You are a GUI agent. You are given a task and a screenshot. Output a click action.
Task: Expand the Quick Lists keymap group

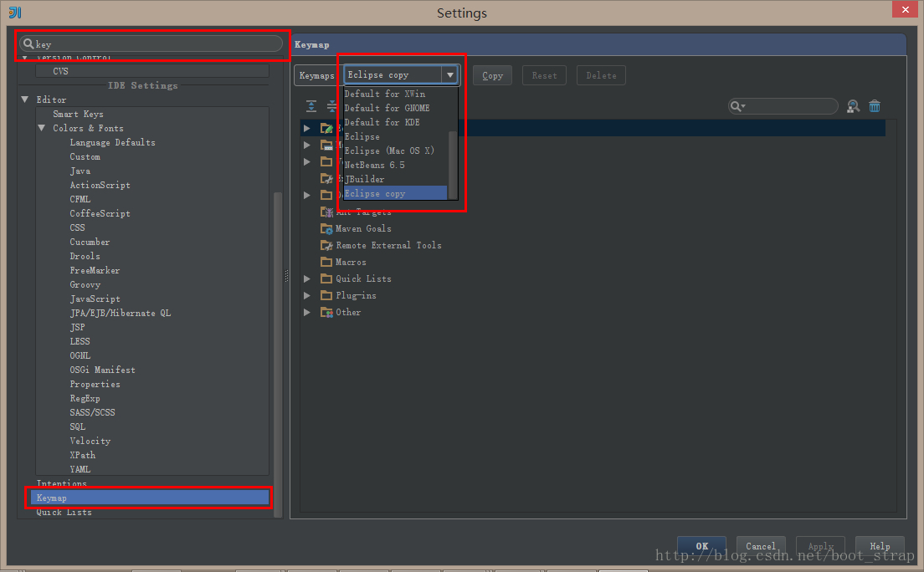(307, 278)
